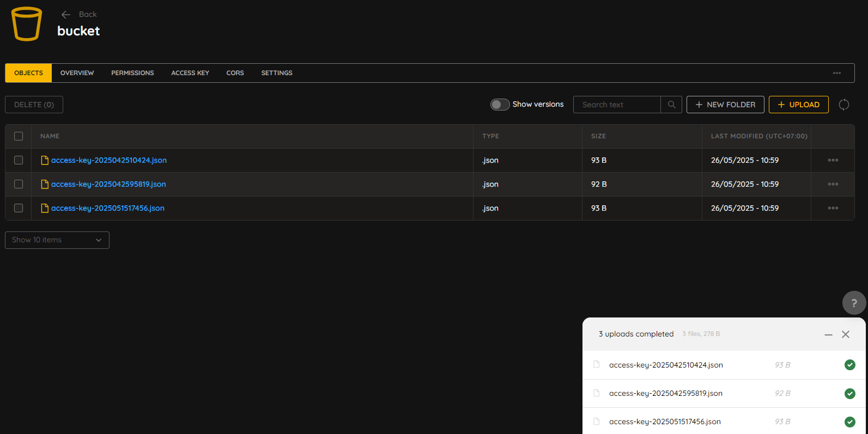Viewport: 868px width, 434px height.
Task: Open the Permissions tab
Action: [132, 73]
